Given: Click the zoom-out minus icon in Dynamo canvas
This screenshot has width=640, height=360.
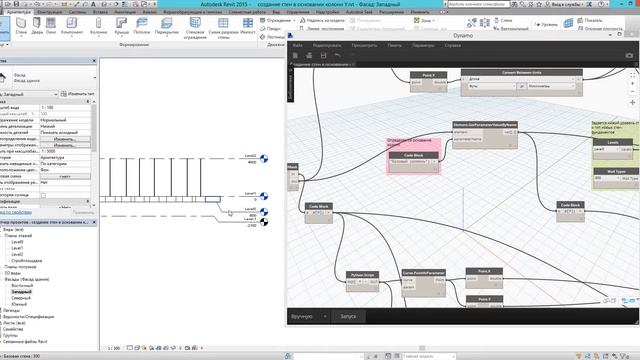Looking at the screenshot, I should coord(632,92).
